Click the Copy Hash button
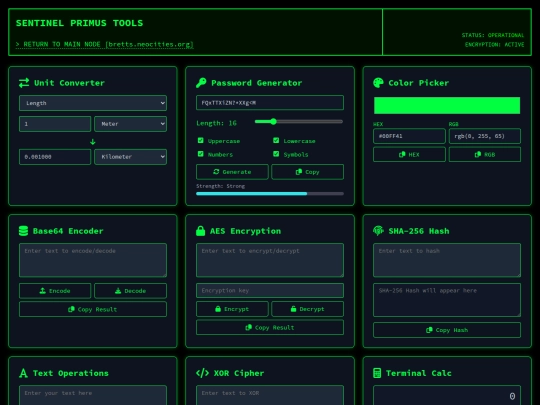 point(447,330)
